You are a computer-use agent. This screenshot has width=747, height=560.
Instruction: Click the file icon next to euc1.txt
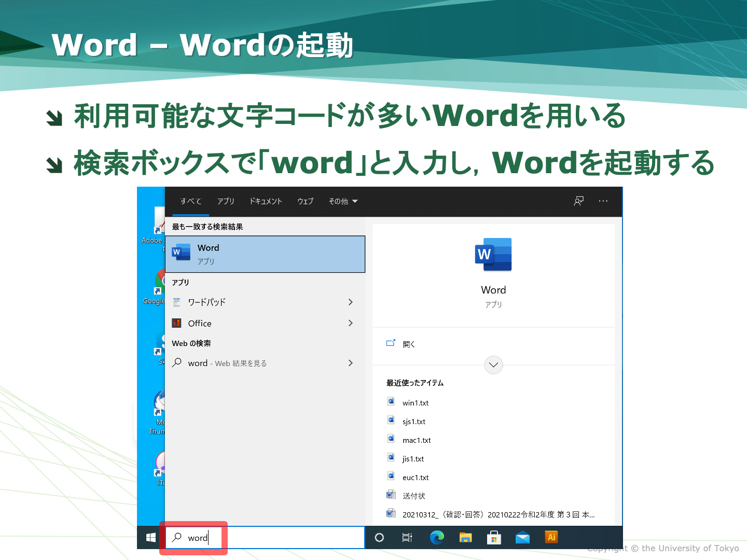click(391, 476)
